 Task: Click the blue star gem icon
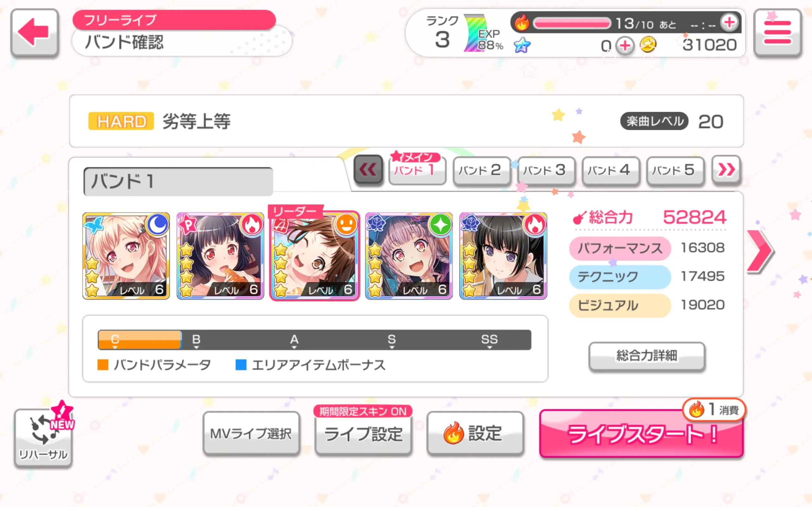coord(522,45)
